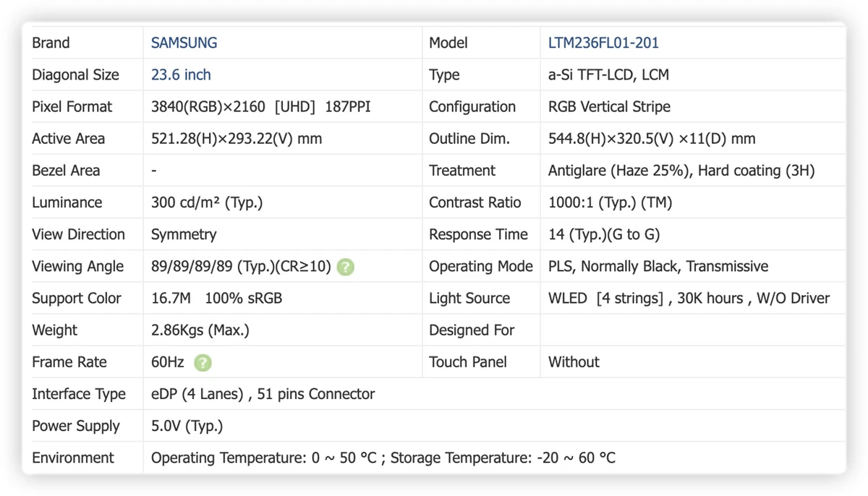Select the 89/89/89/89 (Typ.)(CR≥10) value
This screenshot has height=496, width=868.
(241, 266)
